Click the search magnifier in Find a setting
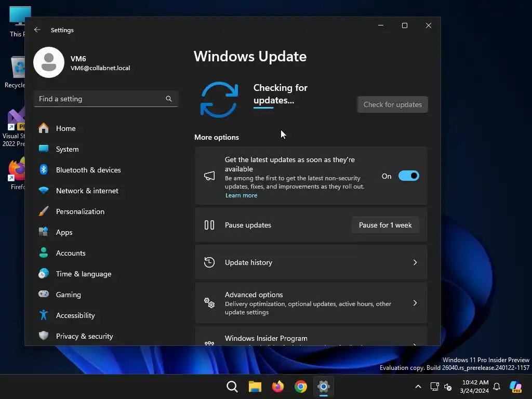Screen dimensions: 532x399 [x=169, y=99]
